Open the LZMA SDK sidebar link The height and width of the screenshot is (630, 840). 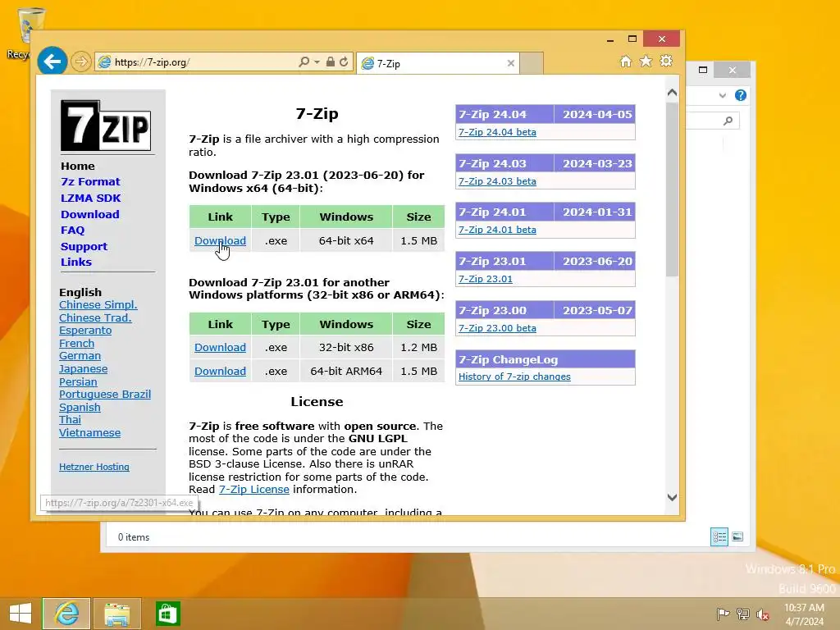pyautogui.click(x=90, y=199)
